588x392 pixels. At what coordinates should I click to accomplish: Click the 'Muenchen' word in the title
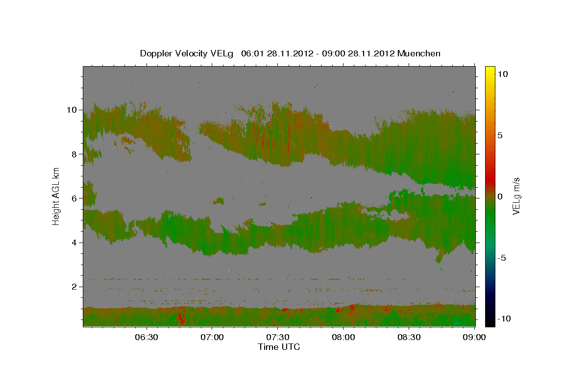419,53
